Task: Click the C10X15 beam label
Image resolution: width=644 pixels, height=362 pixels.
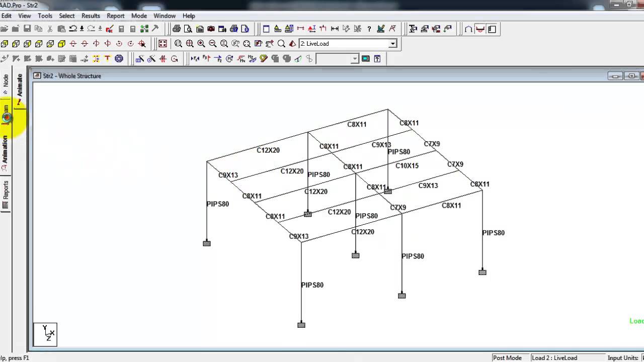Action: 407,165
